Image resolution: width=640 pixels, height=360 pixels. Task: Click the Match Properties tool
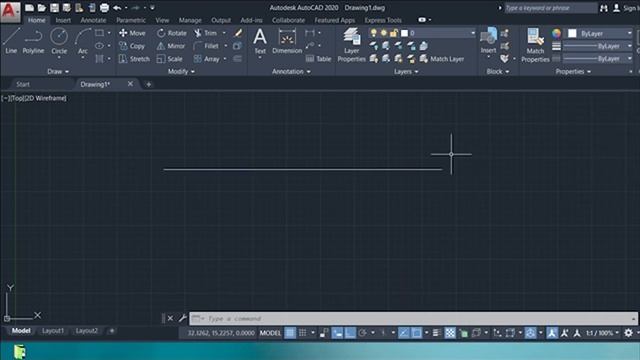535,45
